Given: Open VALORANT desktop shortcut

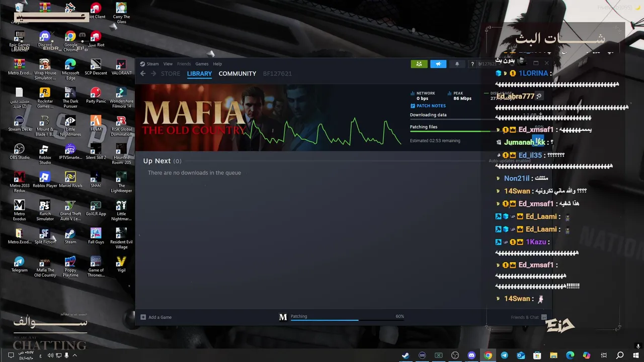Looking at the screenshot, I should click(x=121, y=67).
